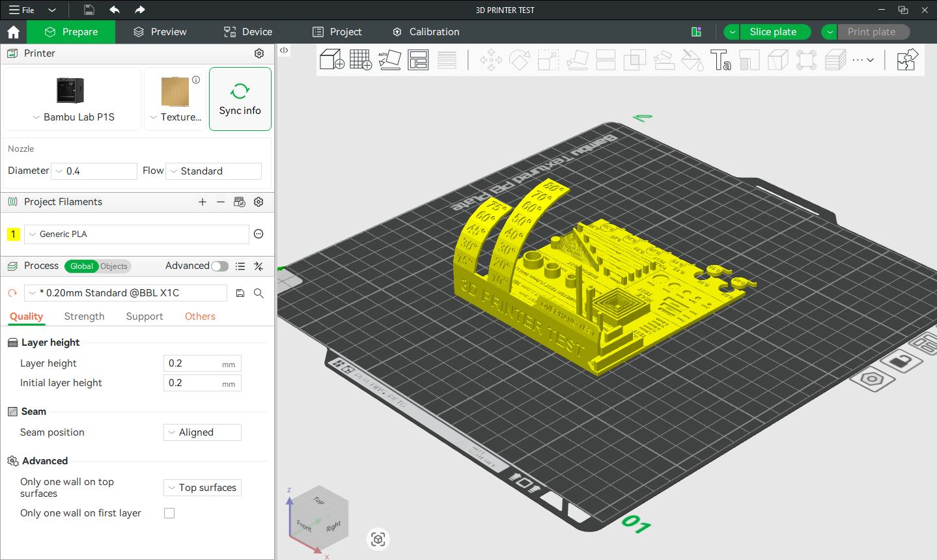Open the Generic PLA filament dropdown

click(x=137, y=234)
